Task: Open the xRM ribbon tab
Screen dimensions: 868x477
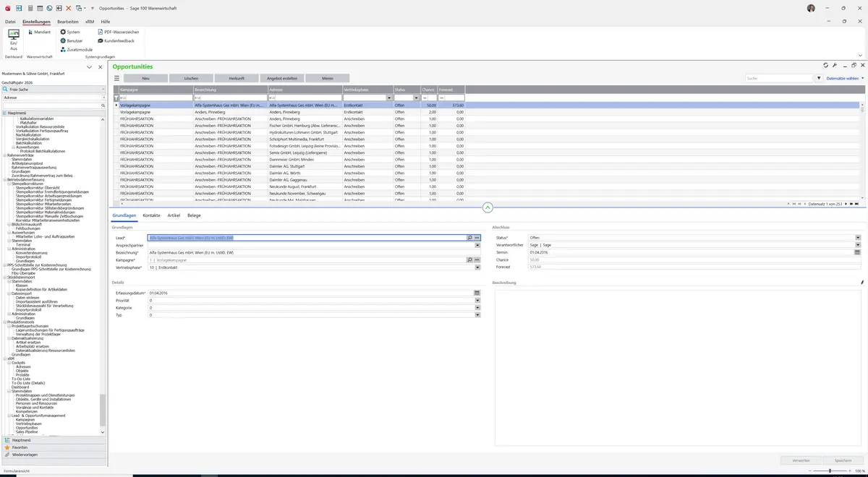Action: [90, 22]
